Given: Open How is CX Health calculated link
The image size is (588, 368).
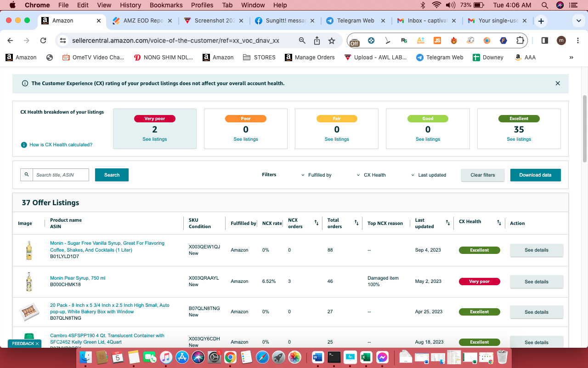Looking at the screenshot, I should (x=61, y=144).
